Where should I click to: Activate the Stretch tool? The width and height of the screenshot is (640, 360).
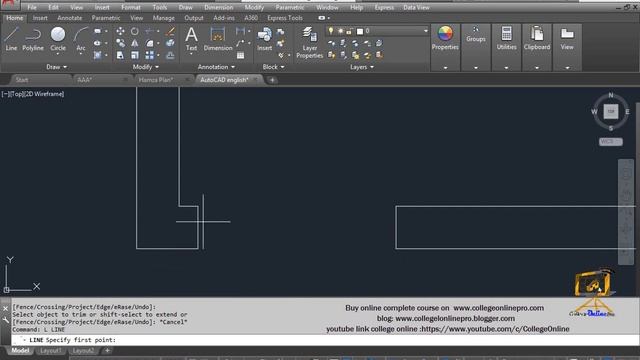point(120,55)
